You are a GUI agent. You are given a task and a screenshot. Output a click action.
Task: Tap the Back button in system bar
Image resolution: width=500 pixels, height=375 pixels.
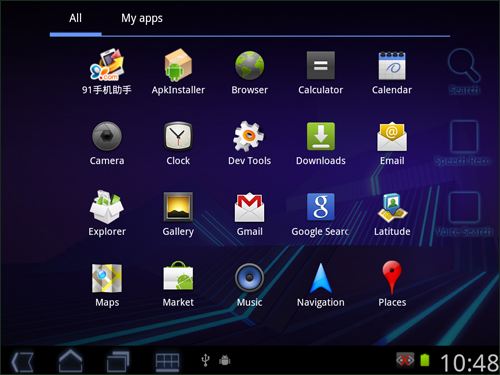pos(22,362)
